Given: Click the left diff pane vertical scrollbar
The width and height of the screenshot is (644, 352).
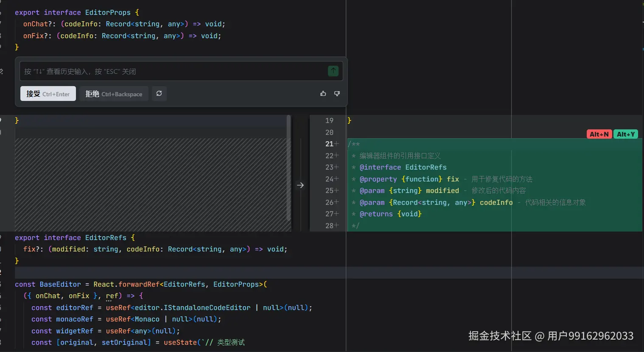Looking at the screenshot, I should click(x=289, y=168).
